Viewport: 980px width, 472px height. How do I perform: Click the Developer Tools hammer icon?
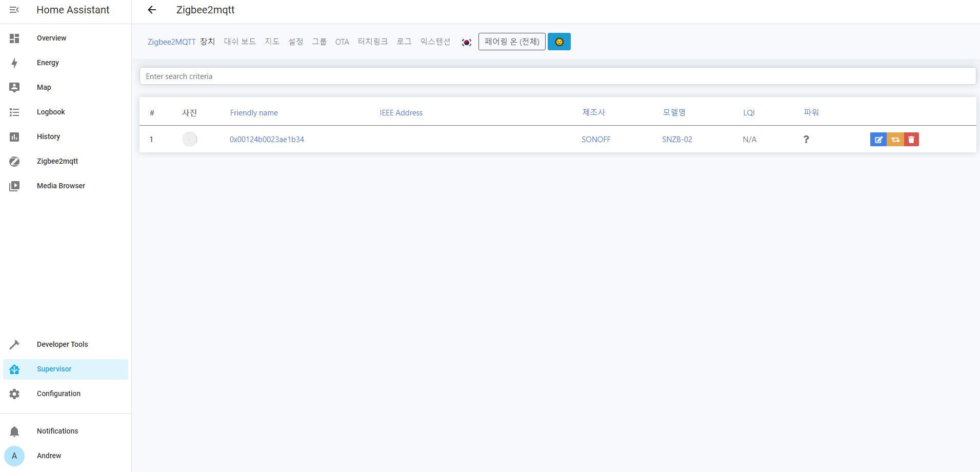[14, 344]
